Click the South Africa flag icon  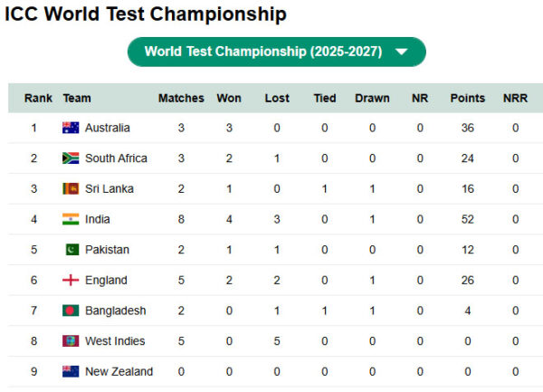point(71,158)
